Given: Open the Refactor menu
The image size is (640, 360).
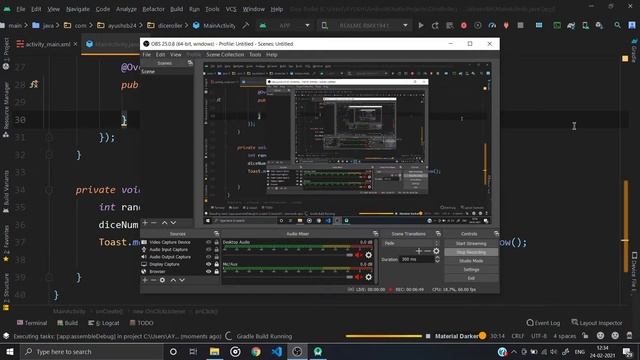Looking at the screenshot, I should click(x=153, y=9).
